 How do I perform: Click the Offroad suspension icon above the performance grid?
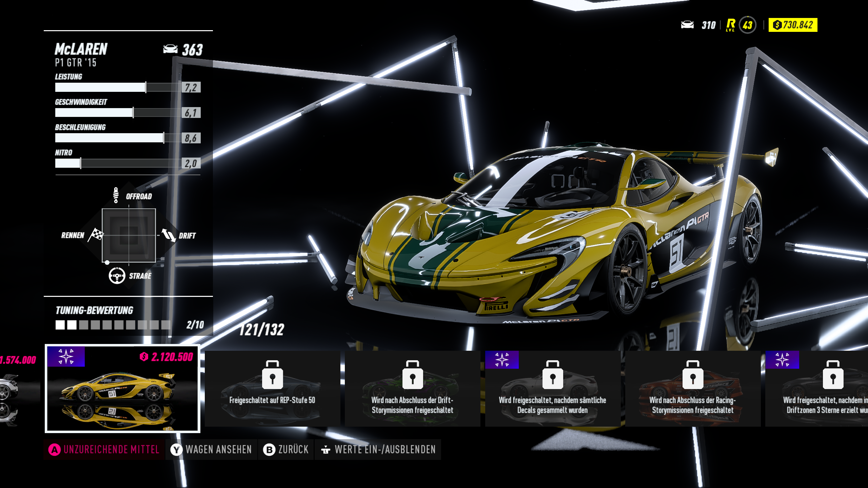[116, 196]
